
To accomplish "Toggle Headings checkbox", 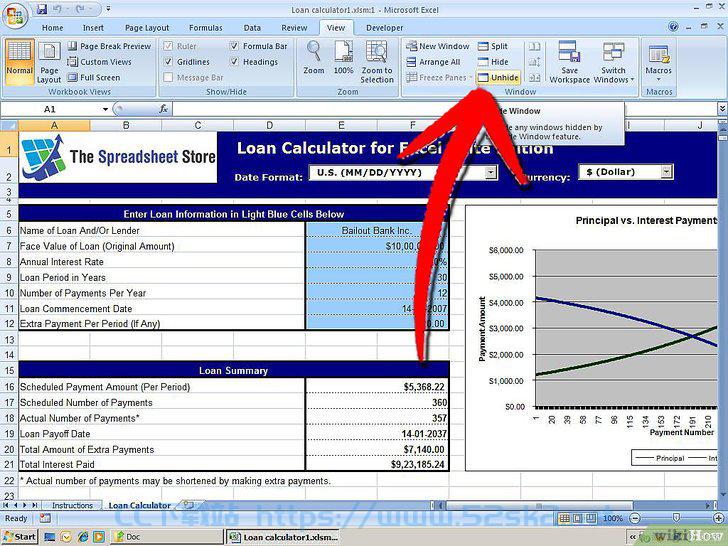I will (x=234, y=62).
